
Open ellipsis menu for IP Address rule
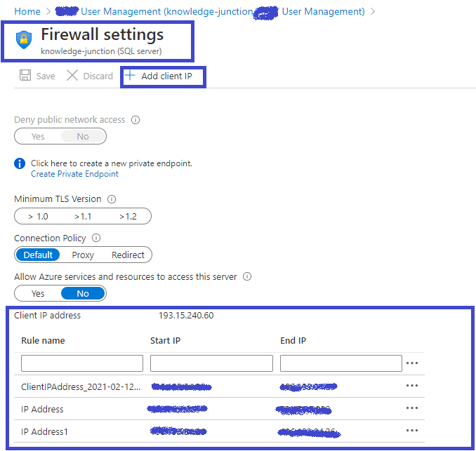(x=412, y=408)
